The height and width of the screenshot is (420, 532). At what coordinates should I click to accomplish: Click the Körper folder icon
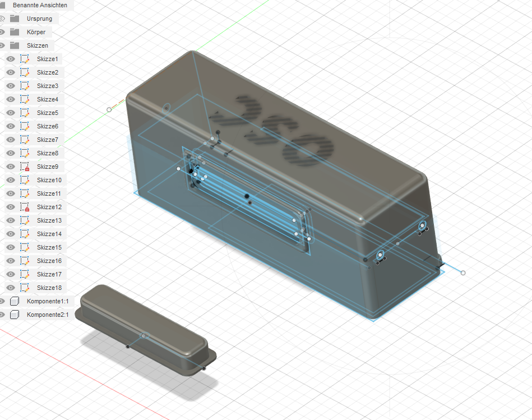(16, 31)
